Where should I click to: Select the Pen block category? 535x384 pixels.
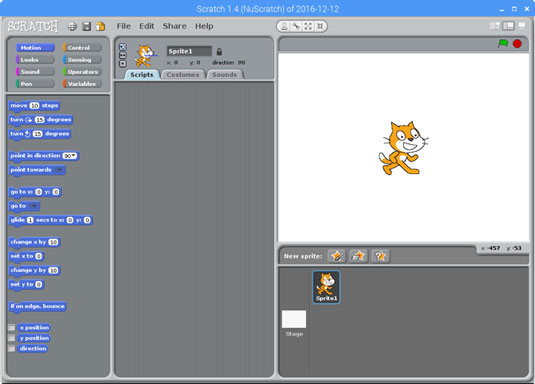point(35,84)
